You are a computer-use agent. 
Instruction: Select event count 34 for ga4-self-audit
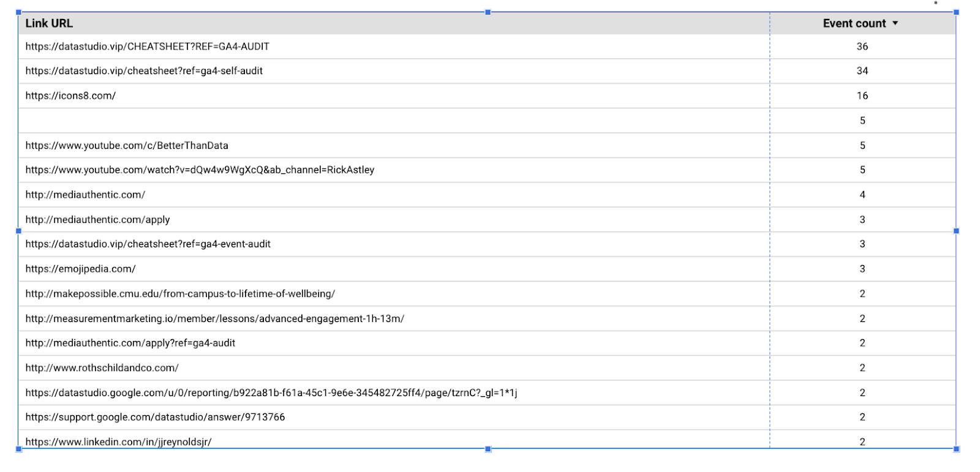click(862, 71)
